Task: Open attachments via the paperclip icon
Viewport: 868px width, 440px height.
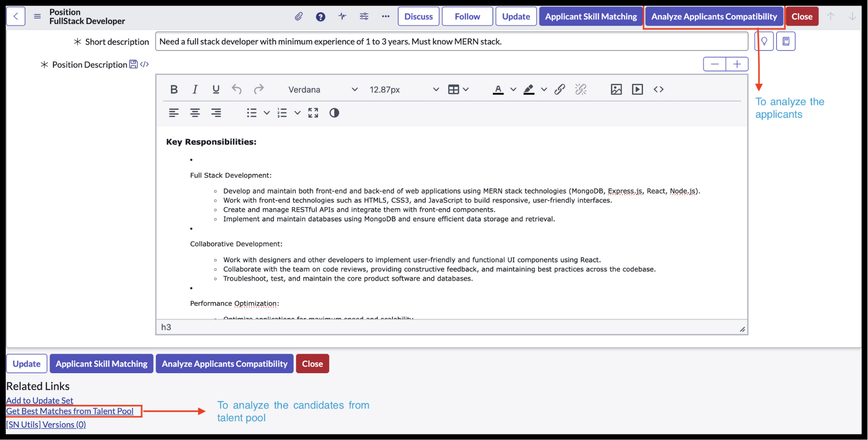Action: pyautogui.click(x=299, y=17)
